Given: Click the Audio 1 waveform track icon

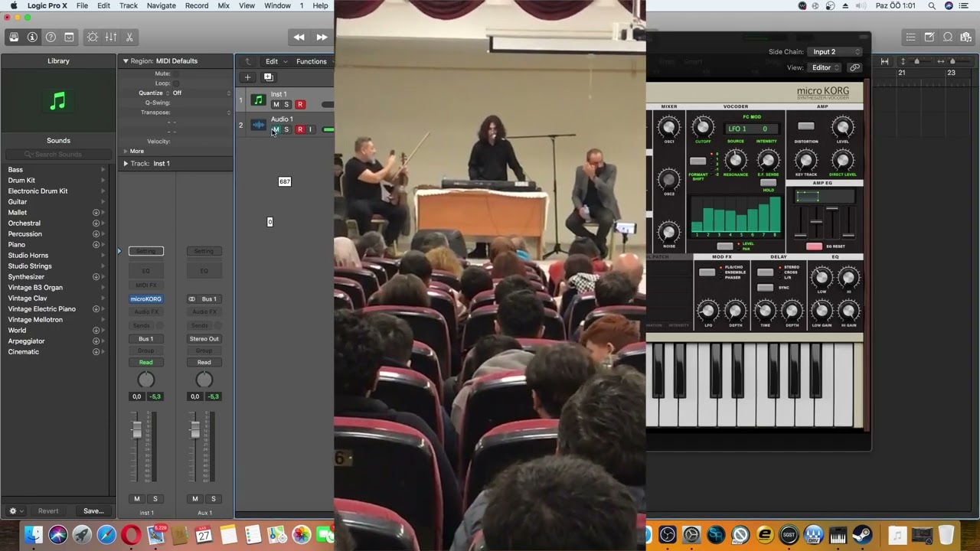Looking at the screenshot, I should (x=258, y=125).
